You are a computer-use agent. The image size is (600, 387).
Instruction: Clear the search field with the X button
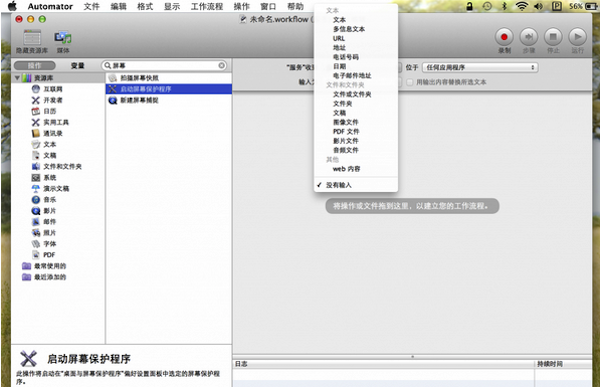coord(222,65)
